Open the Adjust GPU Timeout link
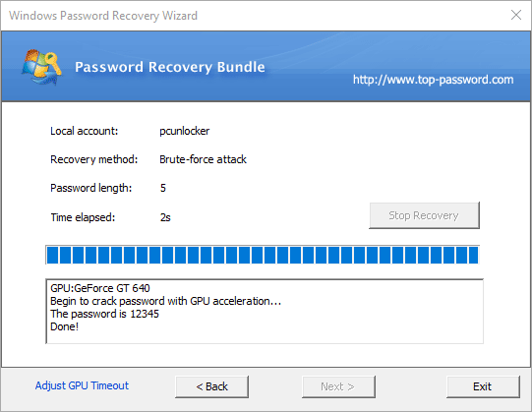This screenshot has height=412, width=532. click(x=82, y=385)
